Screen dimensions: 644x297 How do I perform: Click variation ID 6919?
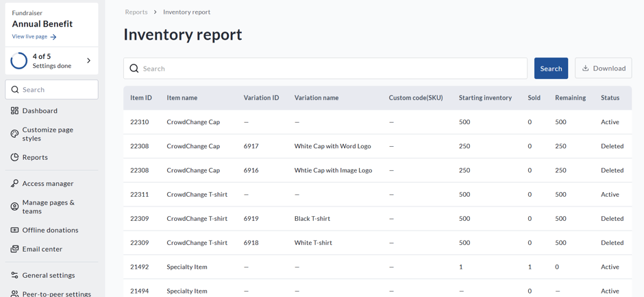[251, 218]
